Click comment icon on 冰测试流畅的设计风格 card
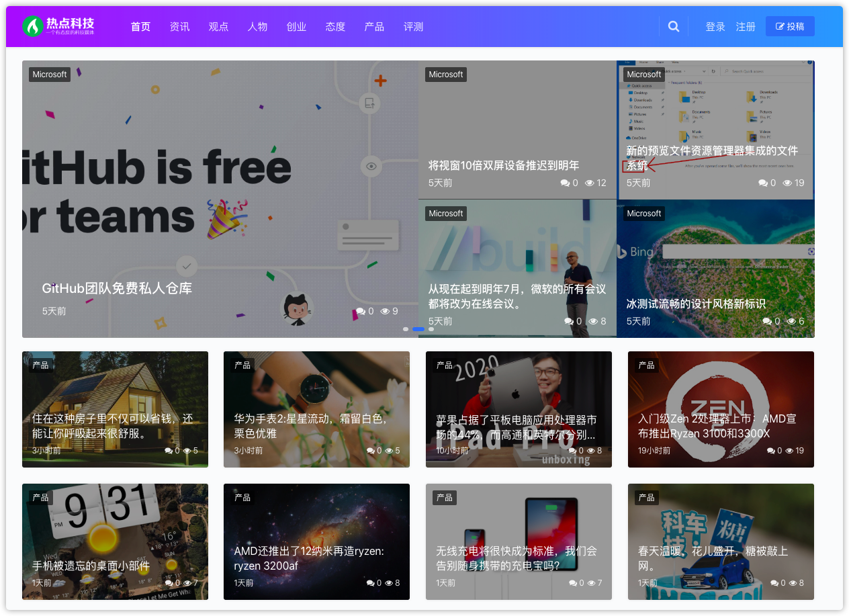Viewport: 849px width, 616px height. click(767, 321)
